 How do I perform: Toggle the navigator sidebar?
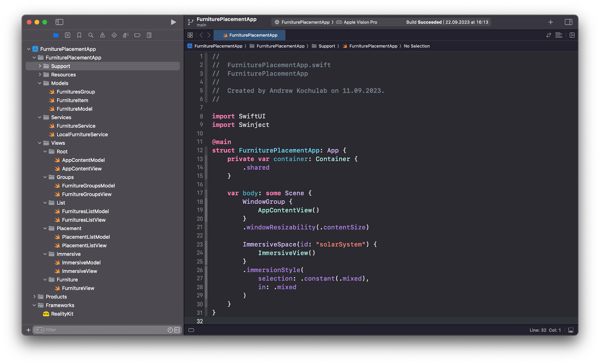(59, 22)
